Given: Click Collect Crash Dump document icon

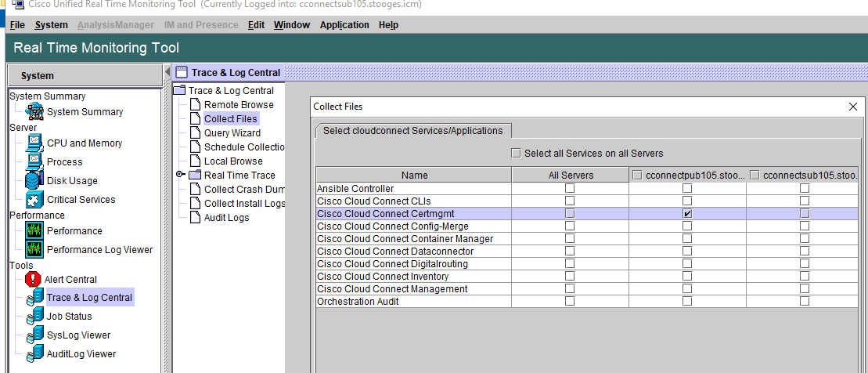Looking at the screenshot, I should tap(195, 190).
